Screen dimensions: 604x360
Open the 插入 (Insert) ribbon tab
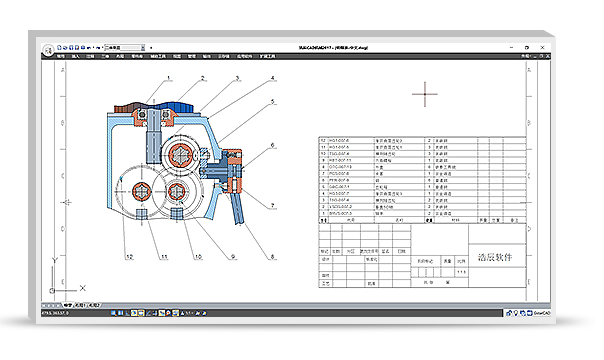click(x=75, y=57)
